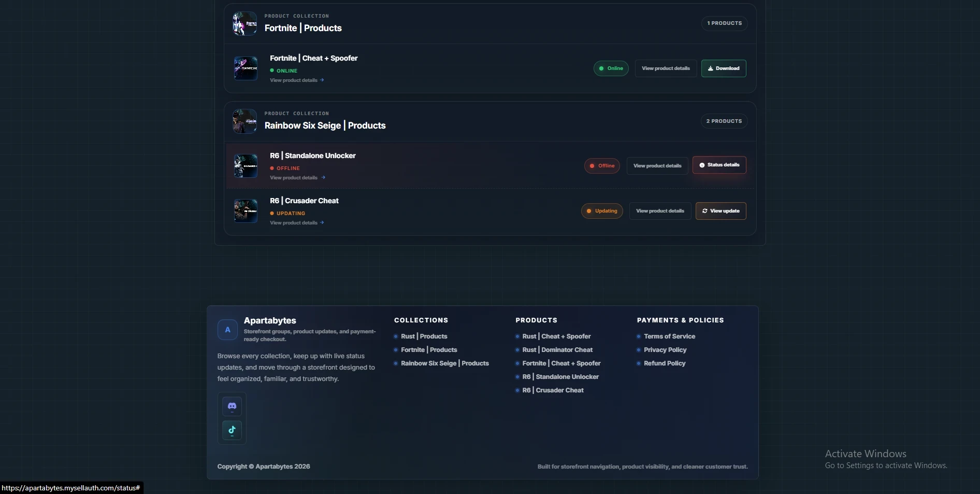The height and width of the screenshot is (494, 980).
Task: Click the "Copyright © Apartabytes 2026" text
Action: tap(264, 467)
